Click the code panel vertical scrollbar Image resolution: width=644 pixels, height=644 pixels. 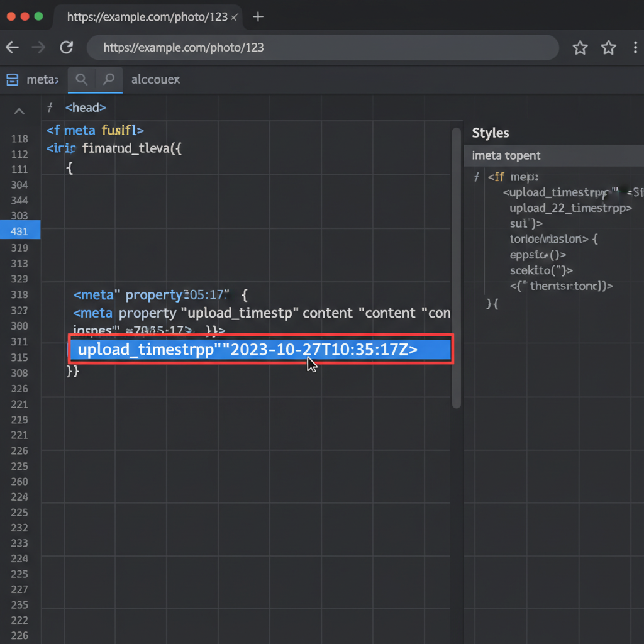[x=457, y=268]
